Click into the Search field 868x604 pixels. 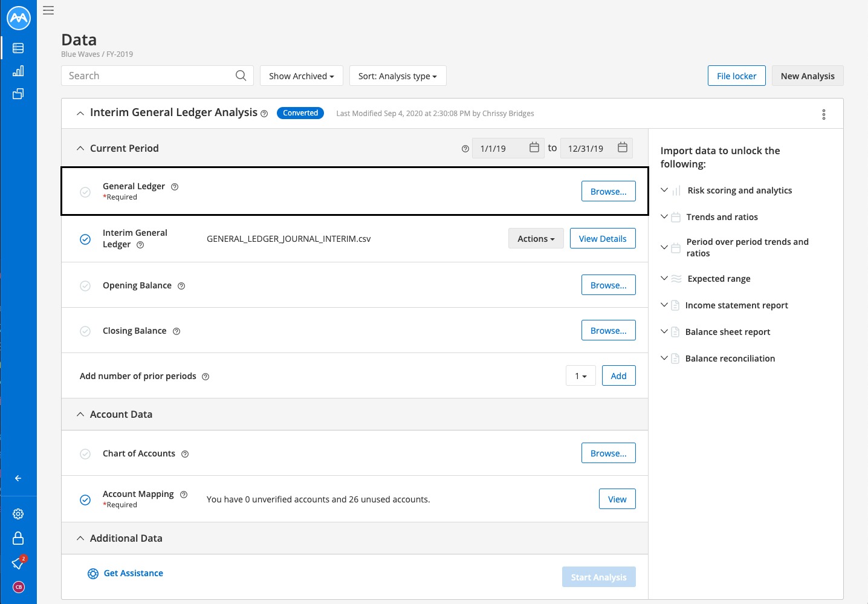pyautogui.click(x=158, y=76)
